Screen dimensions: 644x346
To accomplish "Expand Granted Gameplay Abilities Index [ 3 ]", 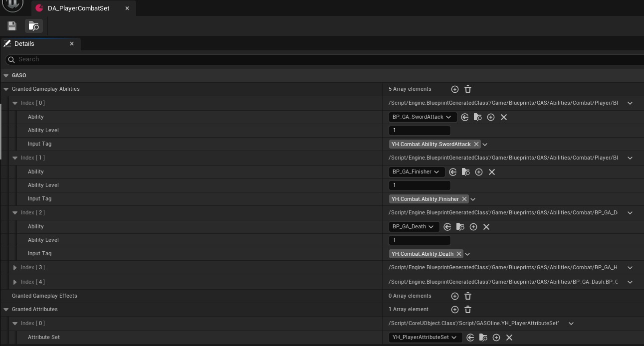I will tap(15, 268).
